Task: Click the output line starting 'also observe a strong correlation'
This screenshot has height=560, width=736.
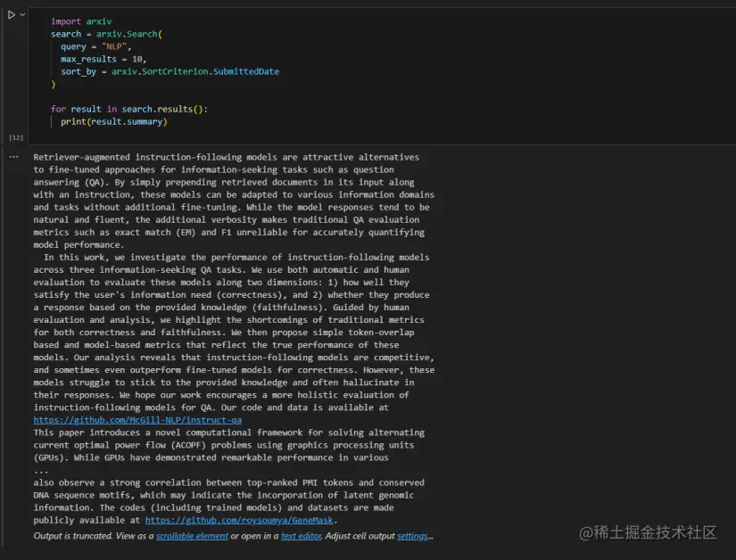Action: pyautogui.click(x=229, y=482)
